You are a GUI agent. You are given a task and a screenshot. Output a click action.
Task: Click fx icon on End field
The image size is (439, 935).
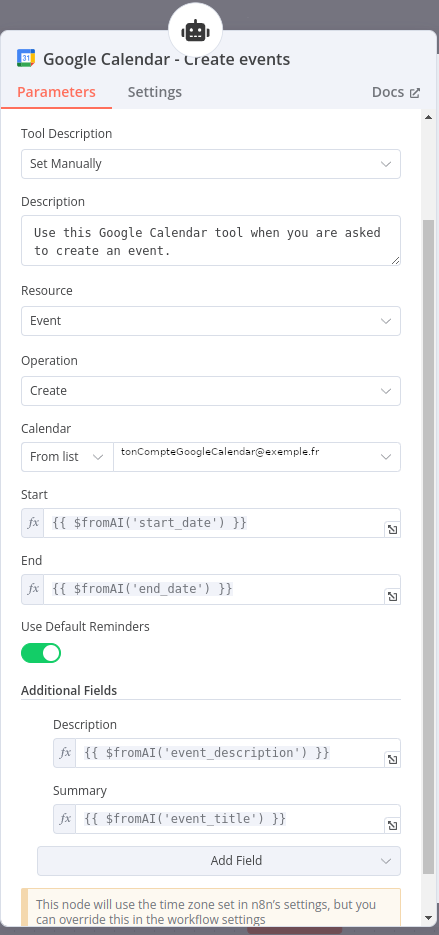(x=33, y=589)
